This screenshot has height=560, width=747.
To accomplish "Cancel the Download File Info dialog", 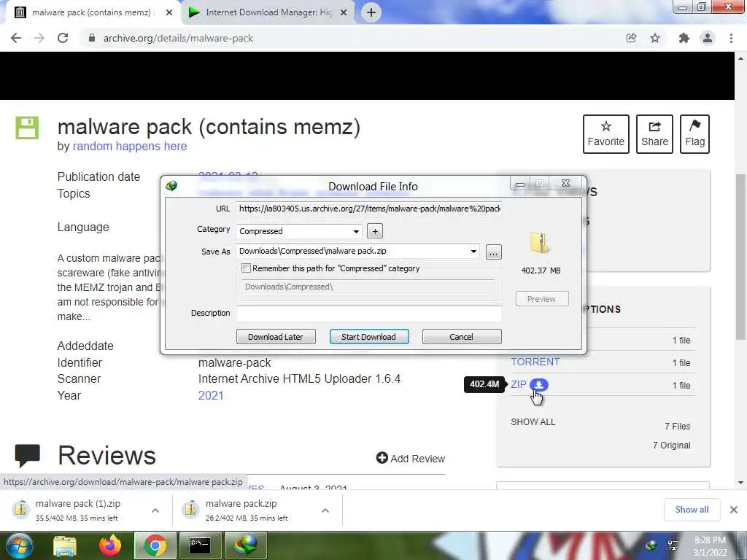I will point(462,337).
